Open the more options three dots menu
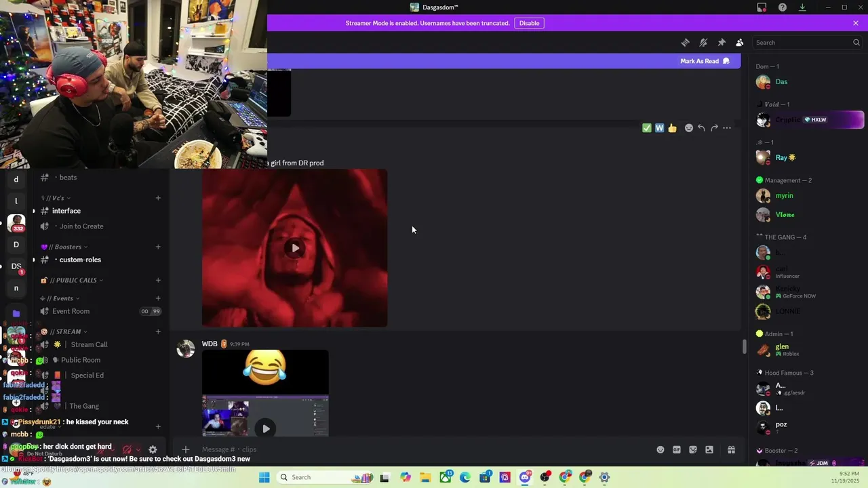 click(x=727, y=127)
